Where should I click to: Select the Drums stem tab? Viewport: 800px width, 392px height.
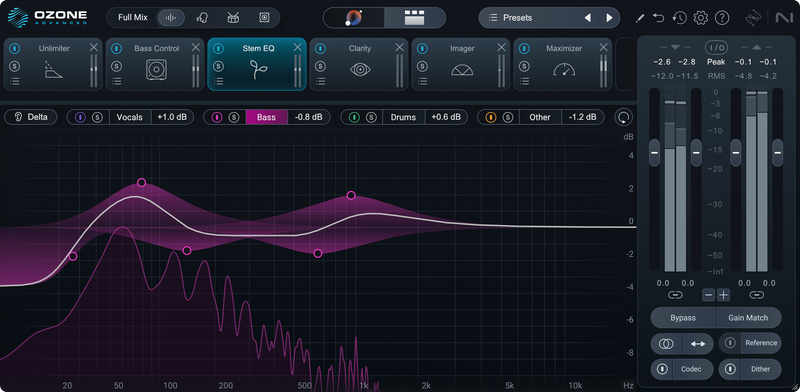click(x=404, y=117)
